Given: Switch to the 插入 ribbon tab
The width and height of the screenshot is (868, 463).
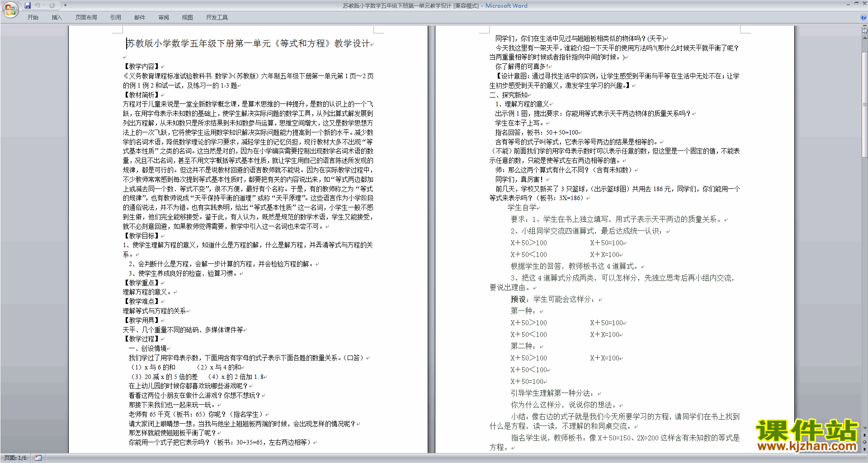Looking at the screenshot, I should pyautogui.click(x=57, y=18).
